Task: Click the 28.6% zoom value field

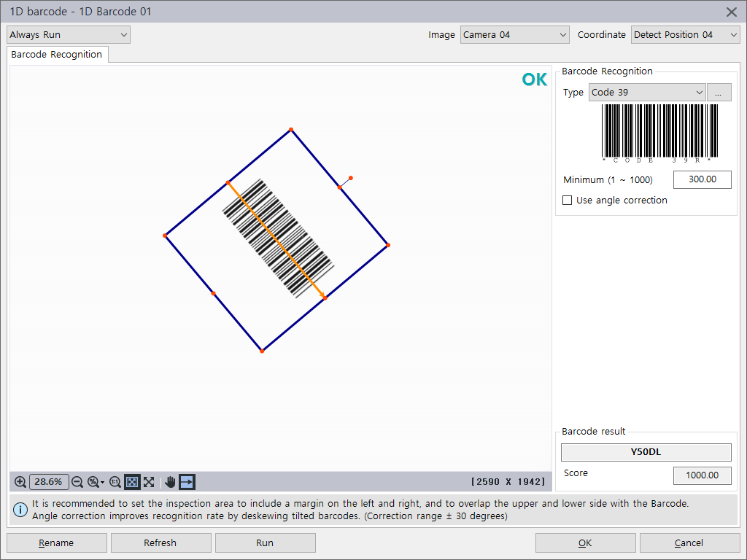Action: pos(49,482)
